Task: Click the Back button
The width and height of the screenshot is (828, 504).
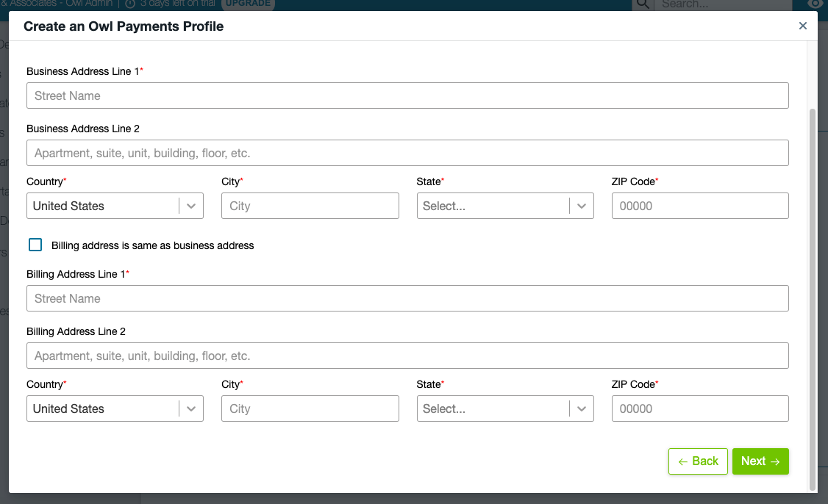Action: click(x=698, y=461)
